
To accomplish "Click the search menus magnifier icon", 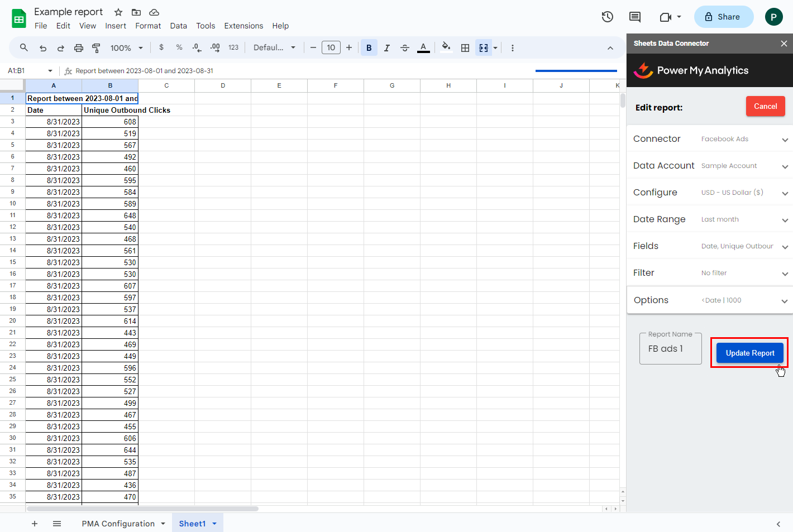I will tap(24, 48).
